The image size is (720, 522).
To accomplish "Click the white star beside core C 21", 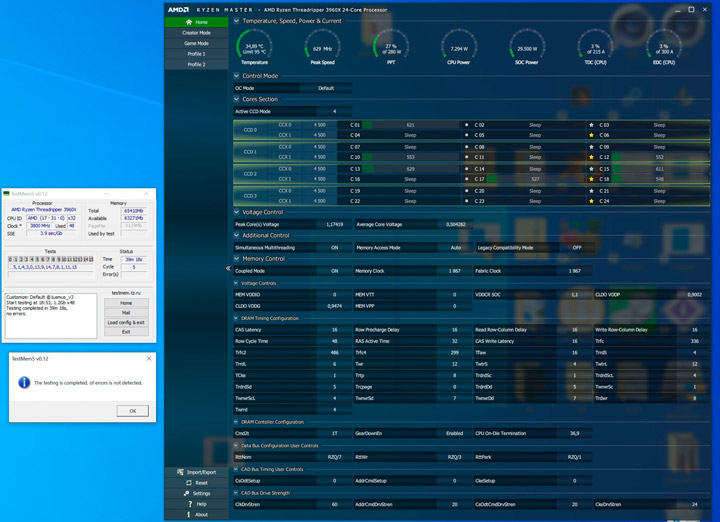I will 591,191.
